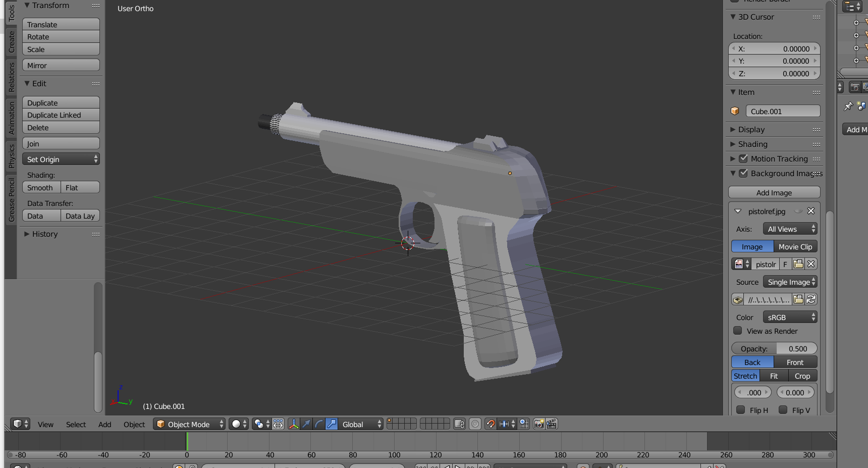
Task: Select the translate manipulator arrow
Action: pos(306,424)
